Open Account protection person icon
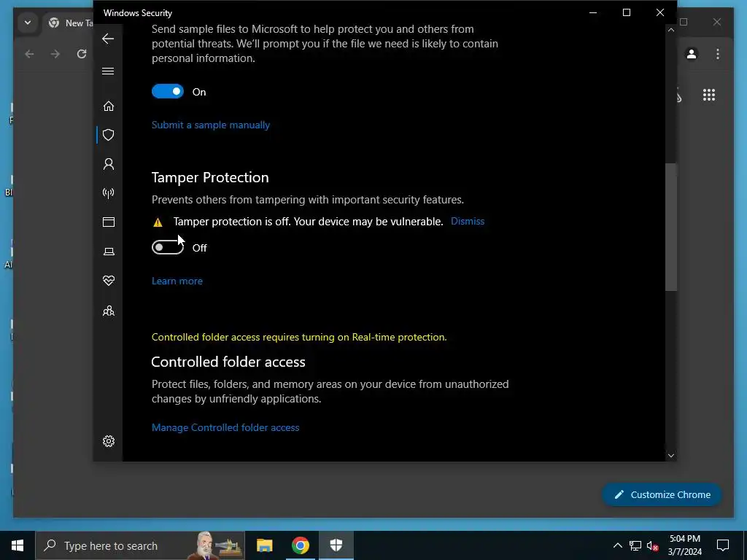This screenshot has height=560, width=747. pyautogui.click(x=109, y=164)
